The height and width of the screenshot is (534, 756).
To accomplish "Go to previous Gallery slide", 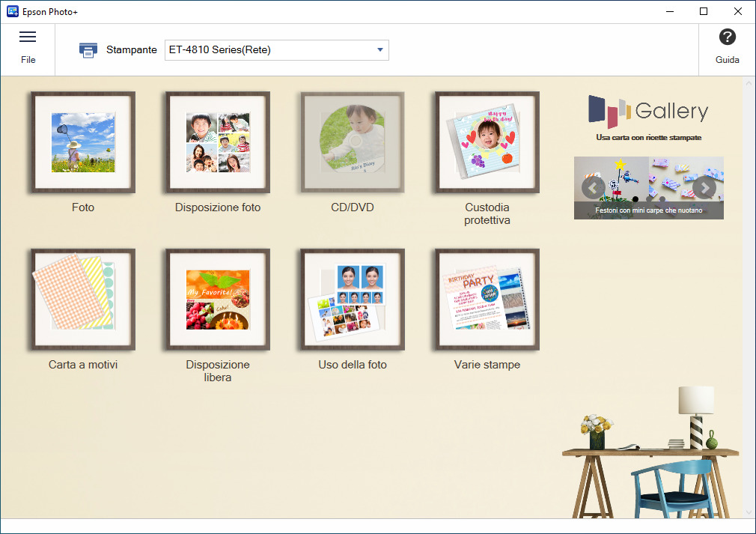I will click(x=593, y=188).
